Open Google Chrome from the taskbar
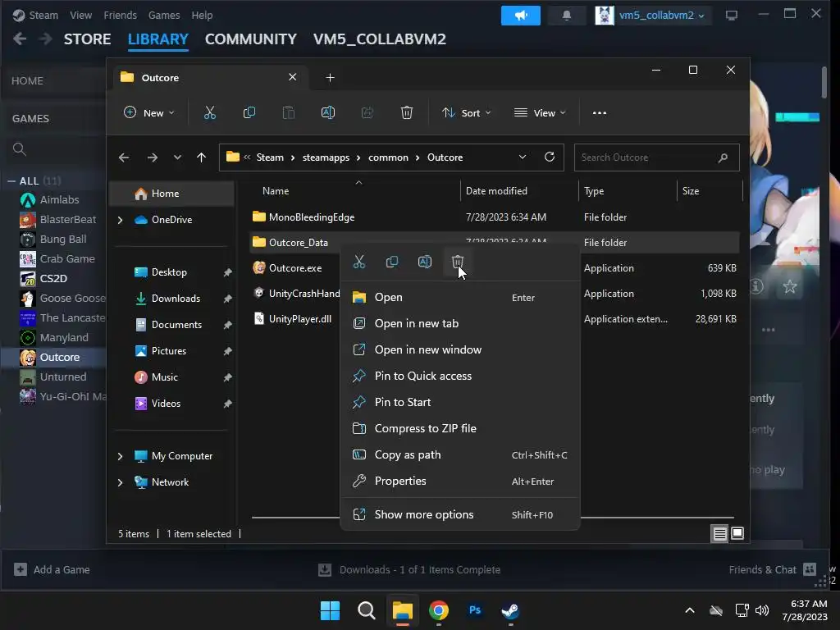The width and height of the screenshot is (840, 630). (438, 610)
